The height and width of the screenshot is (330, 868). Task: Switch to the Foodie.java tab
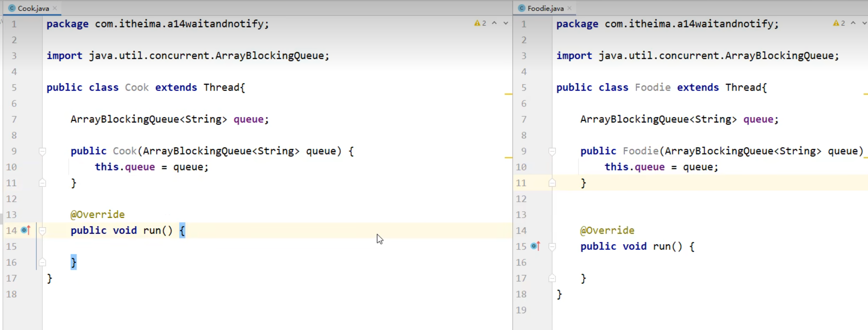(545, 8)
